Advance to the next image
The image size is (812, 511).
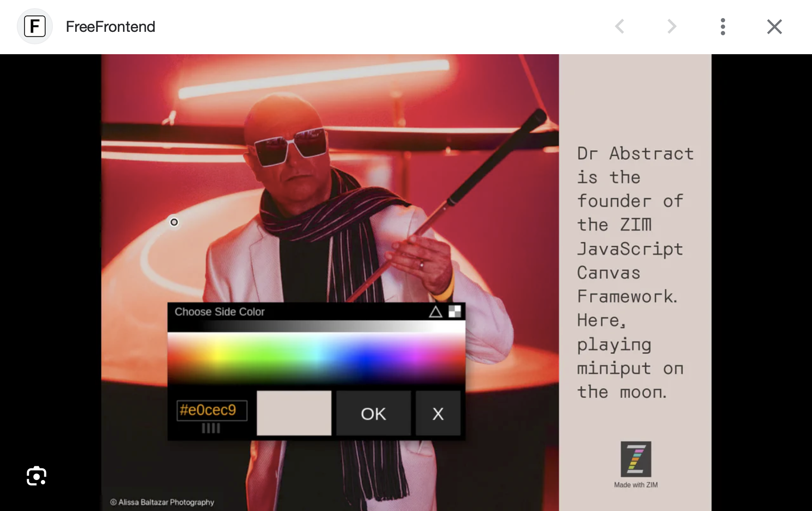671,27
